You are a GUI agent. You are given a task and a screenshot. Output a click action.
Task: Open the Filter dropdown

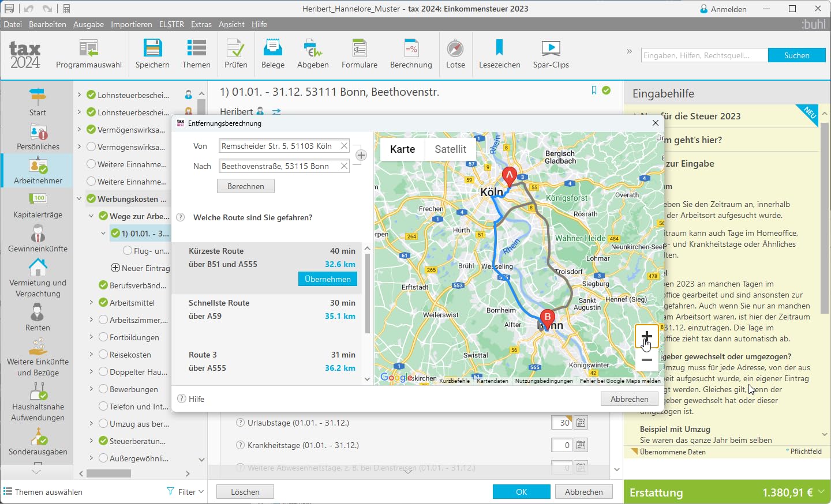(x=185, y=492)
